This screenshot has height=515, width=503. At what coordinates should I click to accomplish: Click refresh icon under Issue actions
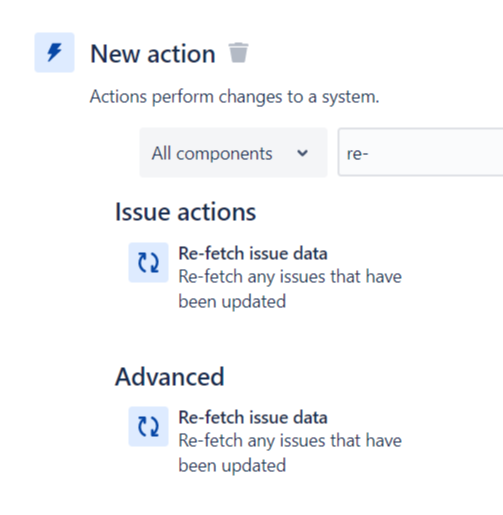click(x=148, y=262)
